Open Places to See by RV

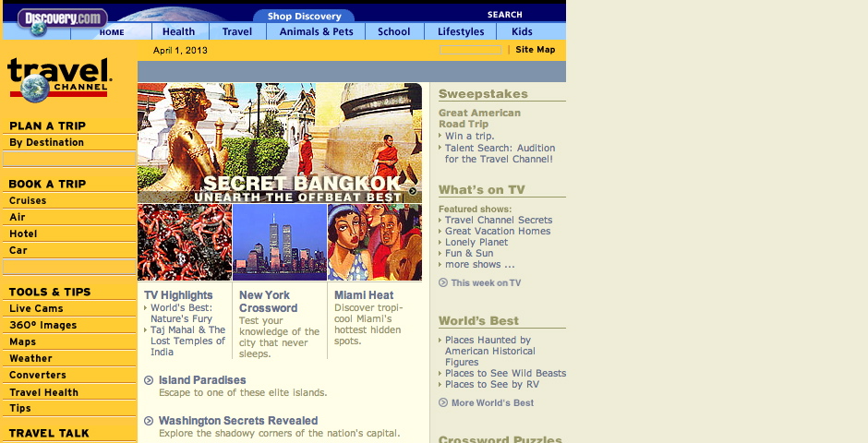pos(491,384)
